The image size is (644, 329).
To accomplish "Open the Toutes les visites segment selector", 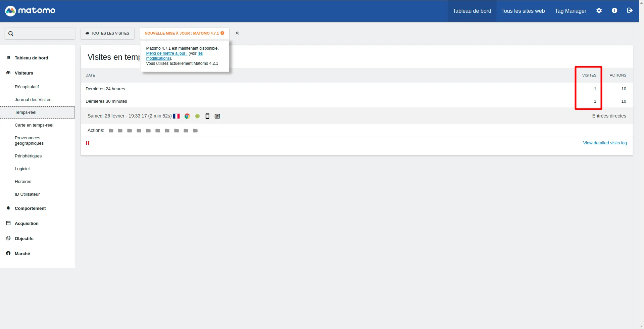I will (107, 33).
